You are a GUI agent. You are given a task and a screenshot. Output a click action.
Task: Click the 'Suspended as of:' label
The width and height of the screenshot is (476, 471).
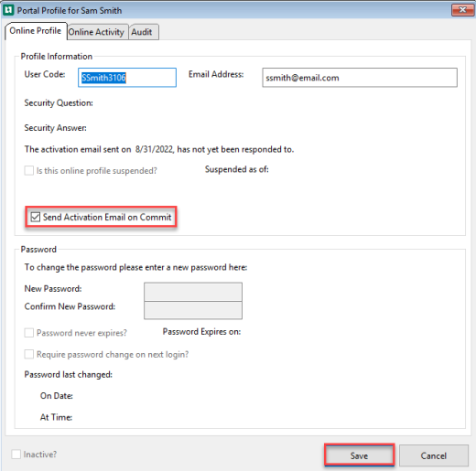pyautogui.click(x=237, y=169)
